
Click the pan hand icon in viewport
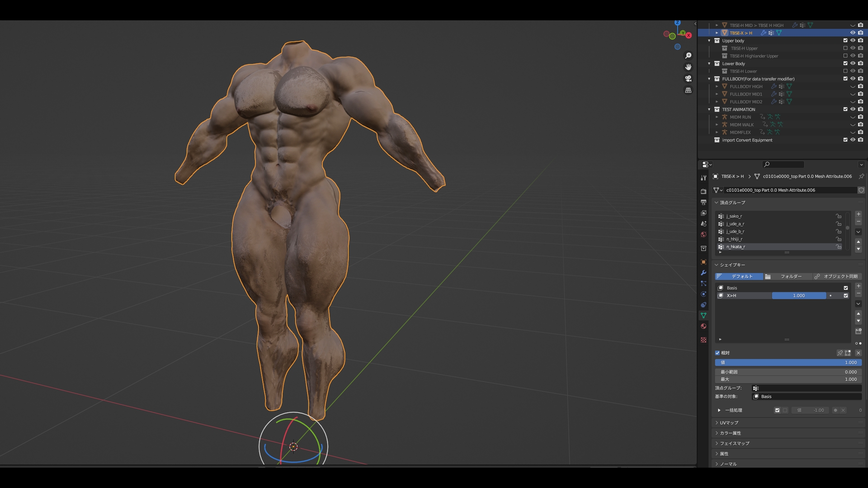point(688,67)
